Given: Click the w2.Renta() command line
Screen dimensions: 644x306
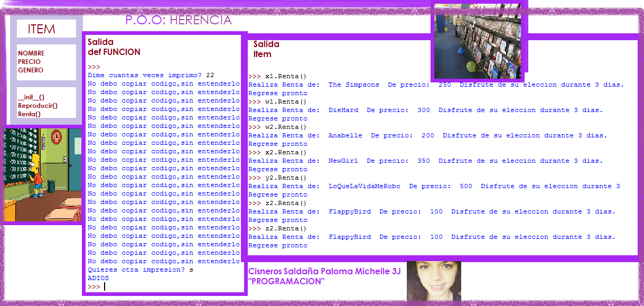Looking at the screenshot, I should (x=277, y=127).
